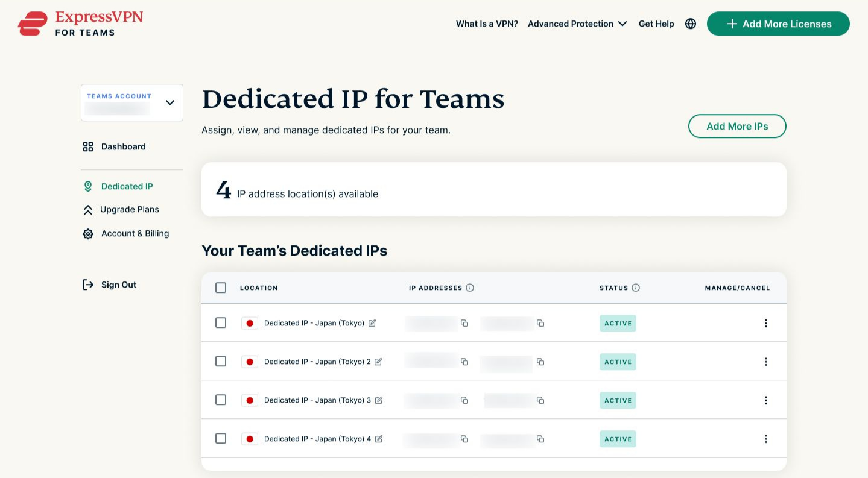Click the Manage/Cancel column header

point(737,288)
